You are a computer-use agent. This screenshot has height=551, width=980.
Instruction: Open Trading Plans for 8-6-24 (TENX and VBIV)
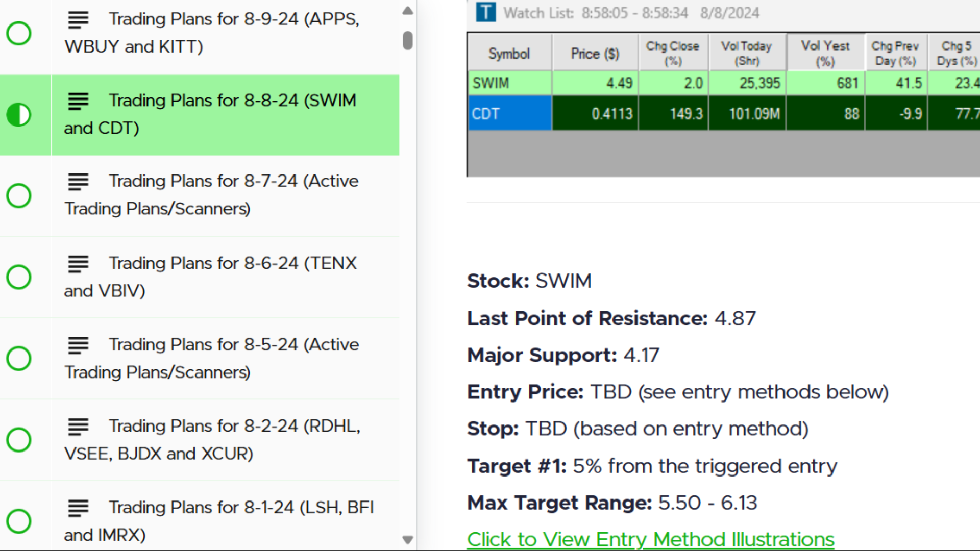(210, 277)
